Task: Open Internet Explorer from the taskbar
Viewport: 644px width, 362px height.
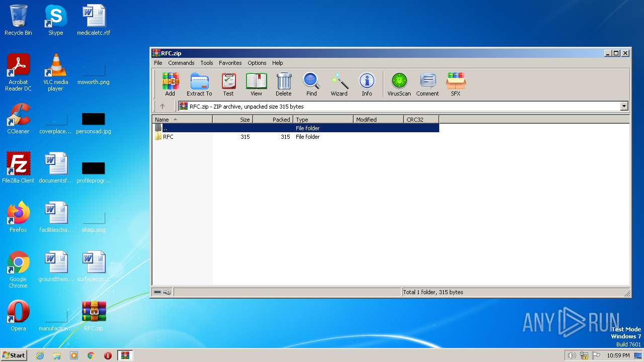Action: click(x=40, y=355)
